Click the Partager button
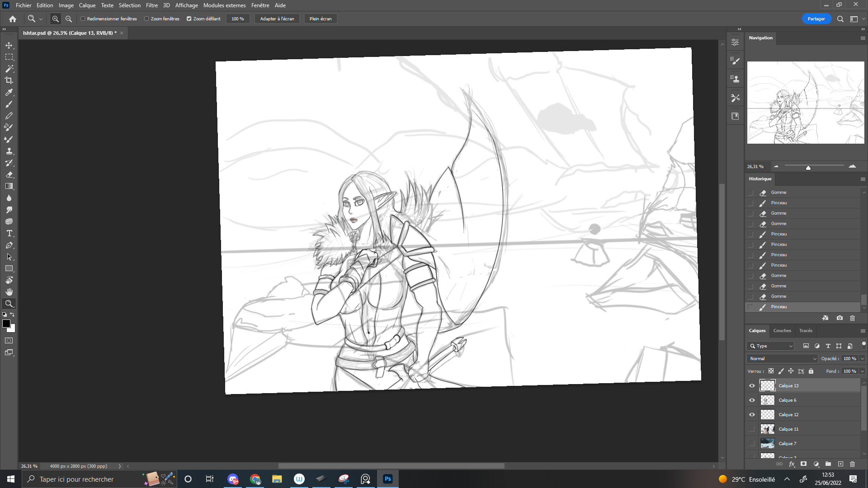Screen dimensions: 868x488 pos(816,19)
